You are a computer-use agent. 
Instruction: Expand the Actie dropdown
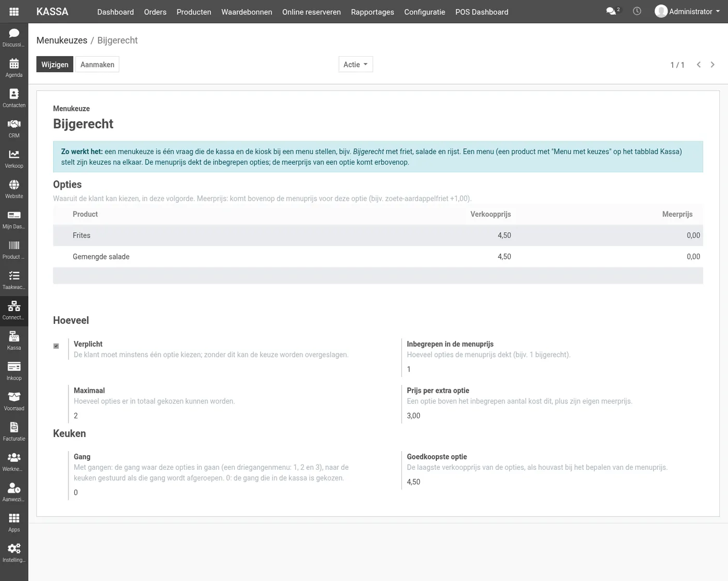[356, 64]
